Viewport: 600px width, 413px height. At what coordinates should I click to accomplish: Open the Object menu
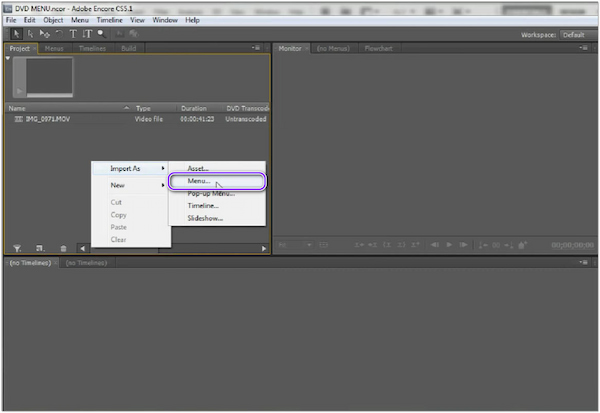(x=53, y=20)
